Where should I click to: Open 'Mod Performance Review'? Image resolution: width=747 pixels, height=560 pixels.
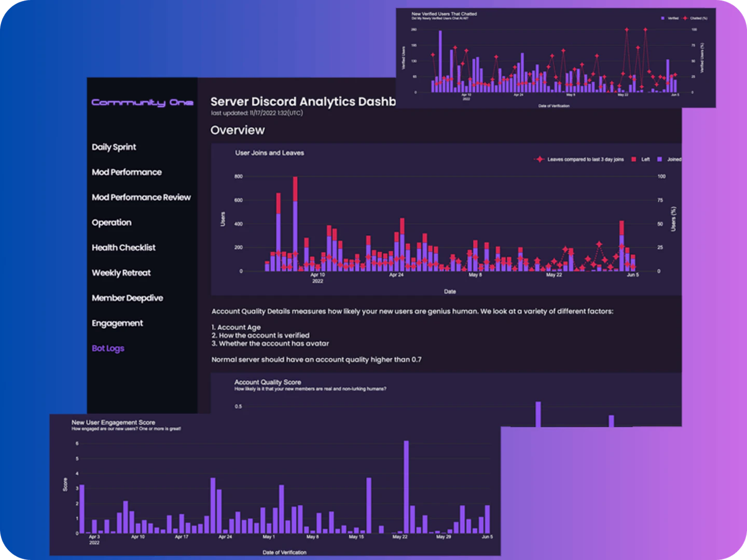pos(141,197)
